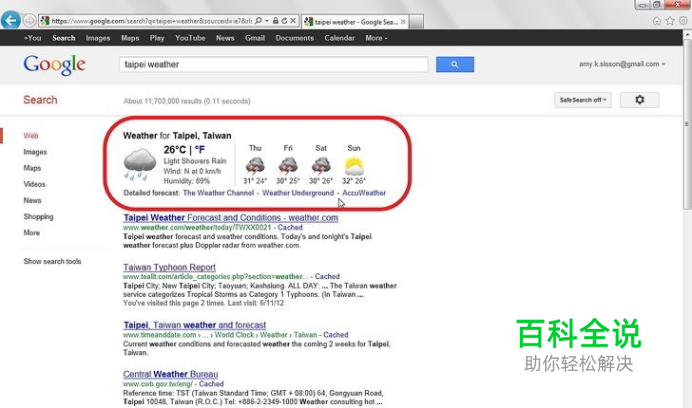Open Central Weather Bureau result

170,374
